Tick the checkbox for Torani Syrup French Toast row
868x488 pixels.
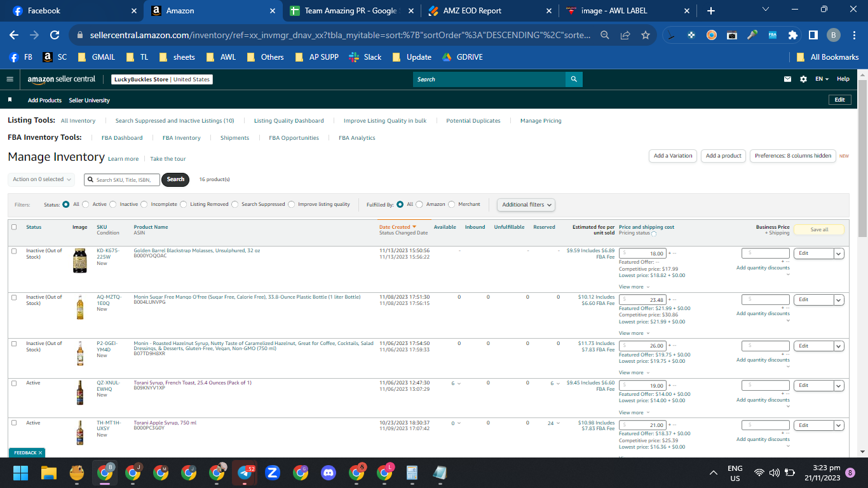coord(14,383)
